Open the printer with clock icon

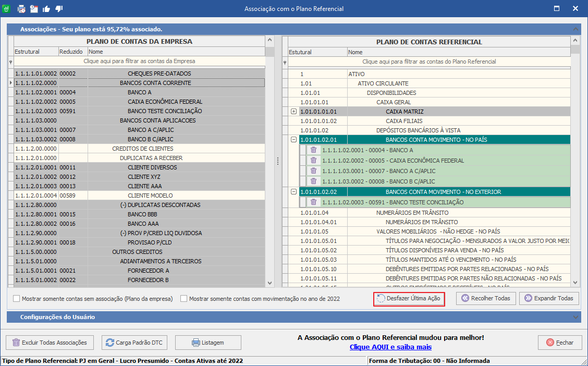point(21,8)
